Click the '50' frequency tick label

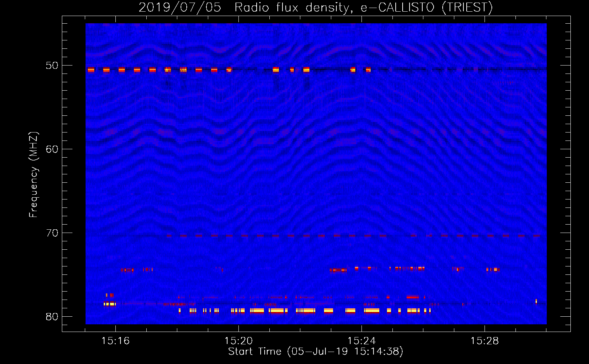(x=52, y=66)
